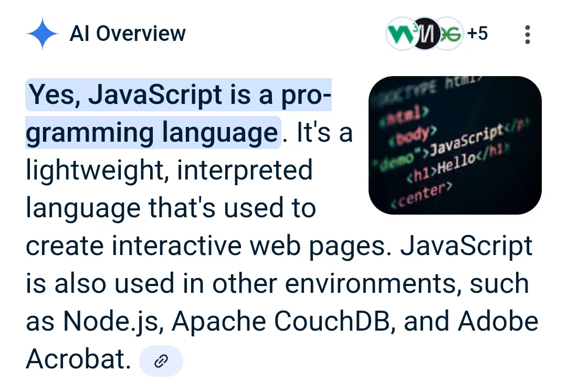Open the GeeksforGeeks source icon

(x=450, y=34)
